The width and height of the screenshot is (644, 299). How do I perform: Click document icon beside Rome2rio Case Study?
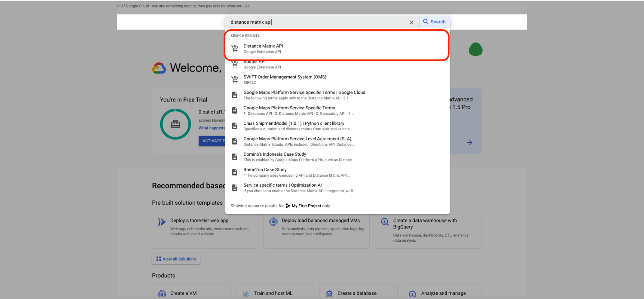point(235,172)
